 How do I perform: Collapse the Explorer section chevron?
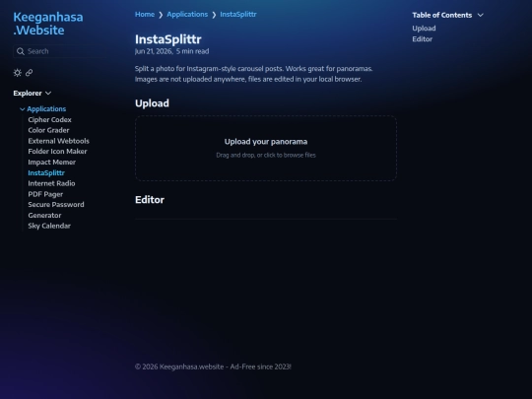coord(48,93)
